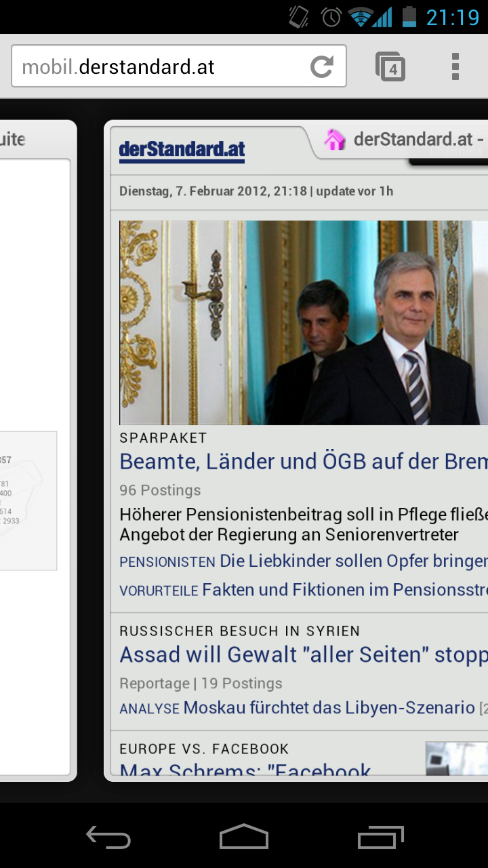The width and height of the screenshot is (488, 868).
Task: Open the tab switcher showing 4 tabs
Action: pos(390,66)
